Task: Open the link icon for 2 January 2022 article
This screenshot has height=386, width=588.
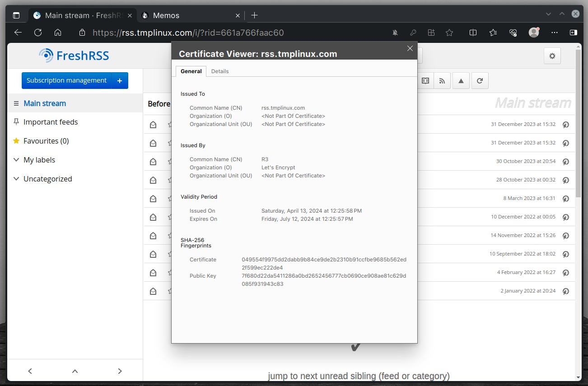Action: [566, 291]
